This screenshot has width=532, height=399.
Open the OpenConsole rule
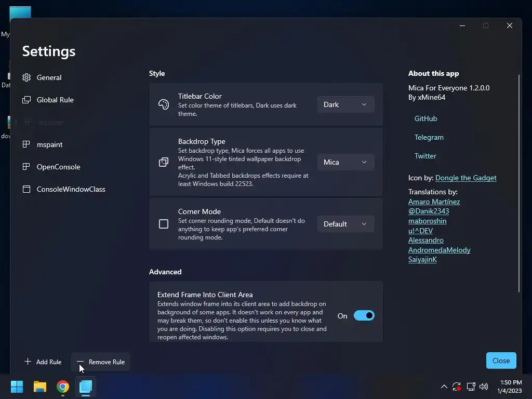[58, 167]
